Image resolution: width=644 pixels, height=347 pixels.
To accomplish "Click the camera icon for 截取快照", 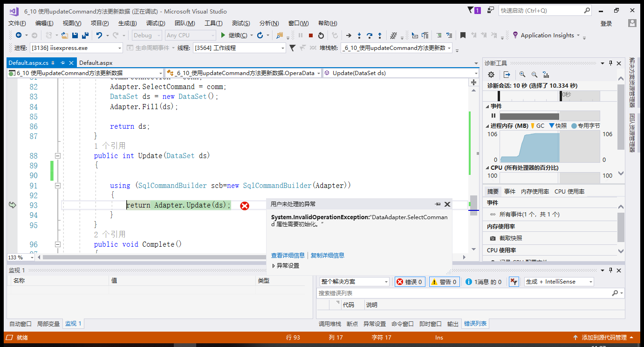I will [493, 238].
